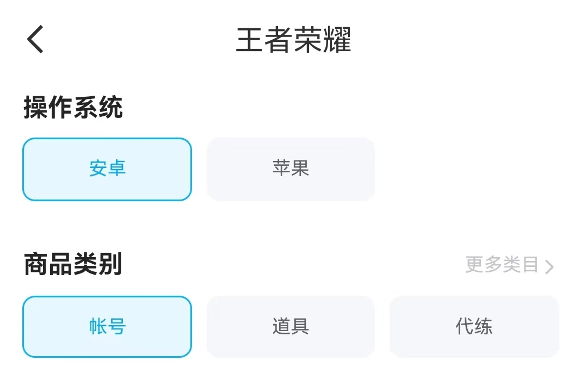
Task: Select the 安卓 operating system option
Action: tap(107, 169)
